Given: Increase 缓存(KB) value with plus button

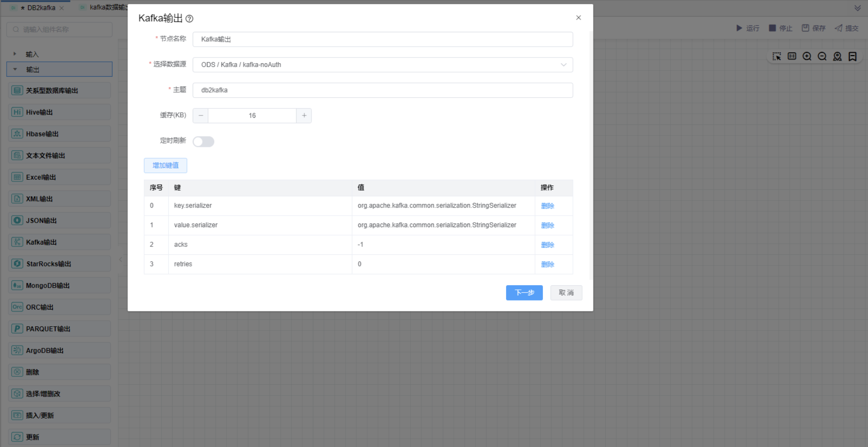Looking at the screenshot, I should coord(304,115).
